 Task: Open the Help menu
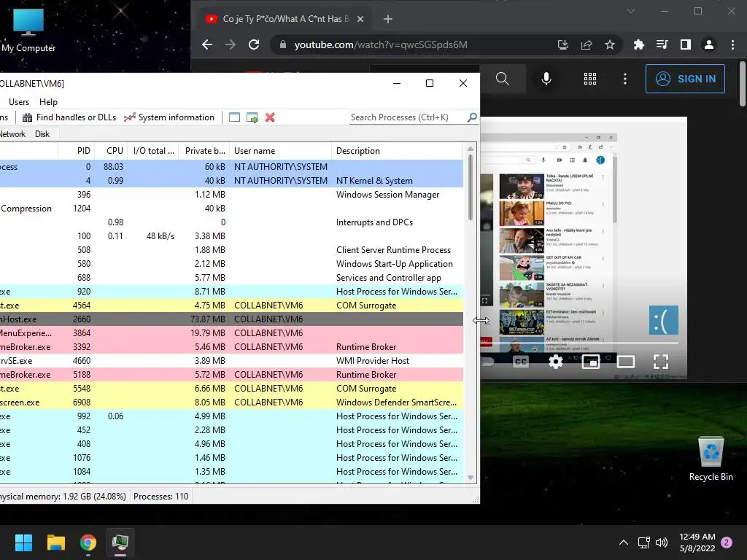(48, 102)
